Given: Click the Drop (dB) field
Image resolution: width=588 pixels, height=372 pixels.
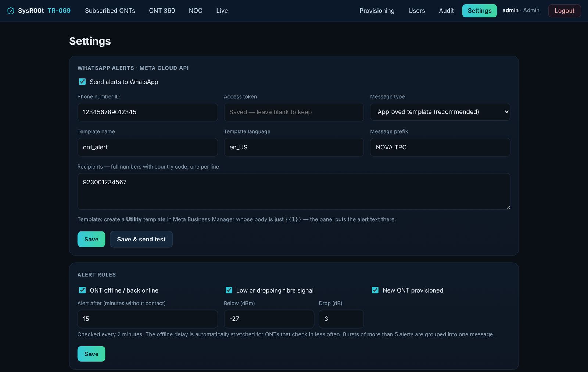Looking at the screenshot, I should coord(341,319).
